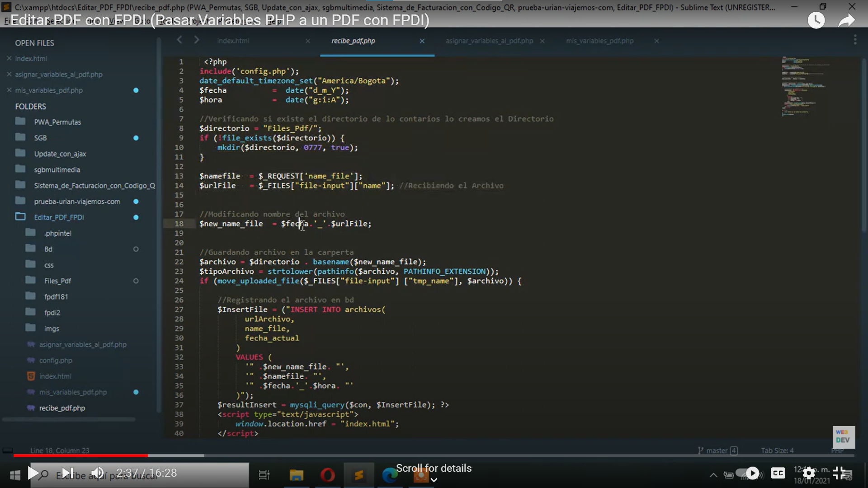Click the YouTube Watch Later clock icon

tap(816, 20)
